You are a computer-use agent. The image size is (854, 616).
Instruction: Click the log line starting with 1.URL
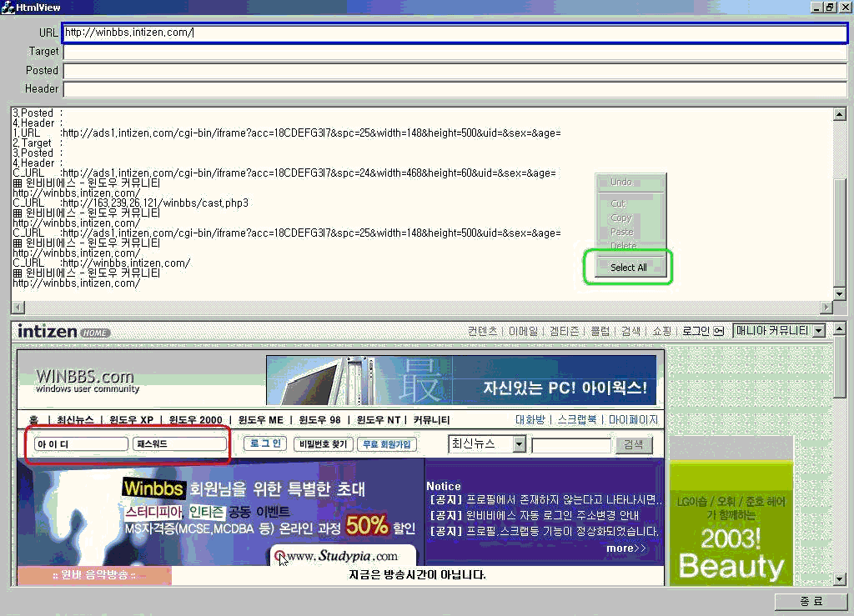[x=287, y=133]
